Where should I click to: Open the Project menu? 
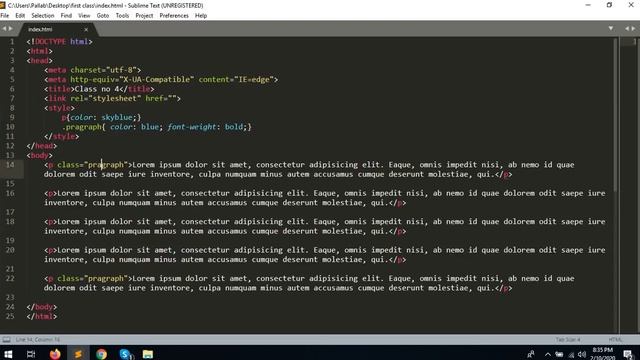[x=144, y=16]
